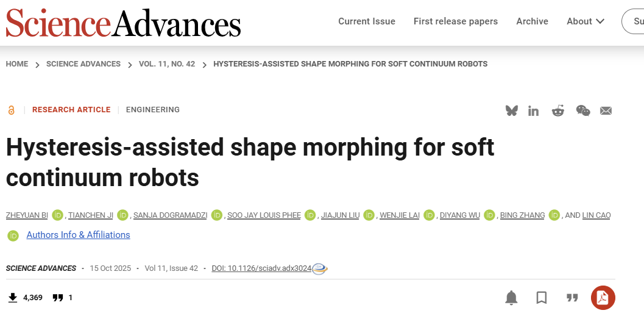Viewport: 644px width, 313px height.
Task: Open author Lin Cao's name link
Action: point(596,215)
